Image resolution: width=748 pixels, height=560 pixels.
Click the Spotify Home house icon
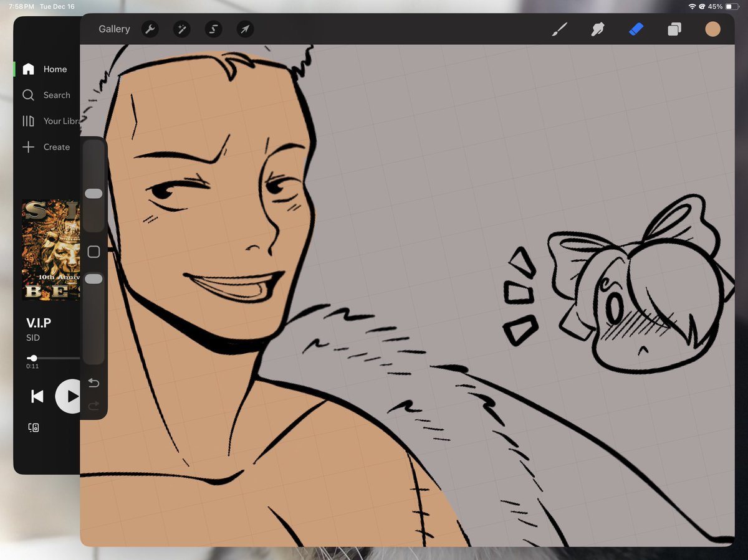28,69
